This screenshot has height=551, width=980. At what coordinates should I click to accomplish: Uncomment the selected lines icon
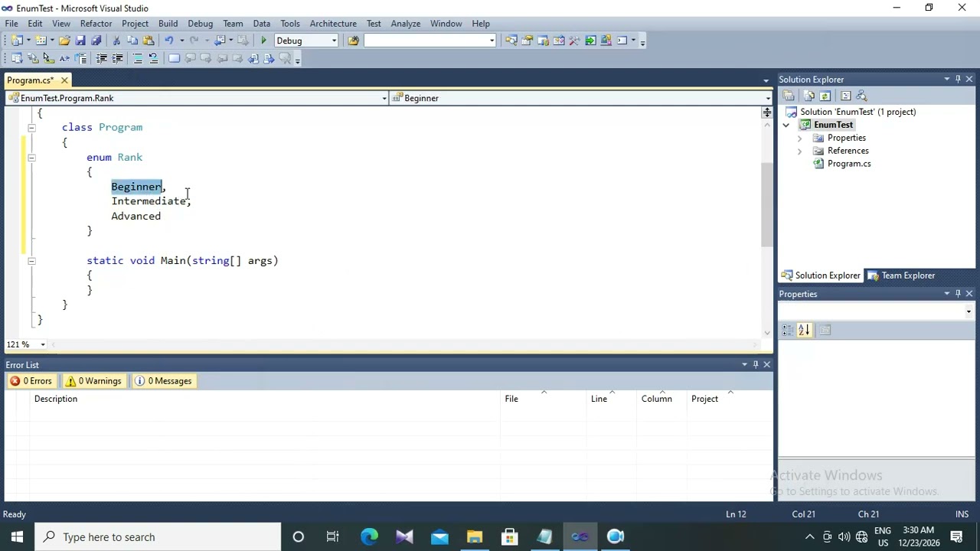(153, 58)
